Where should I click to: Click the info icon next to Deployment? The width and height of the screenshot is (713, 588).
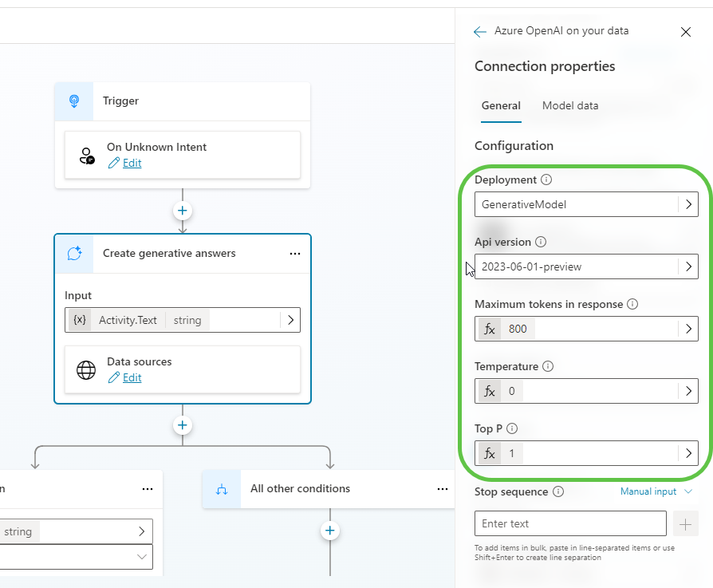click(x=546, y=180)
